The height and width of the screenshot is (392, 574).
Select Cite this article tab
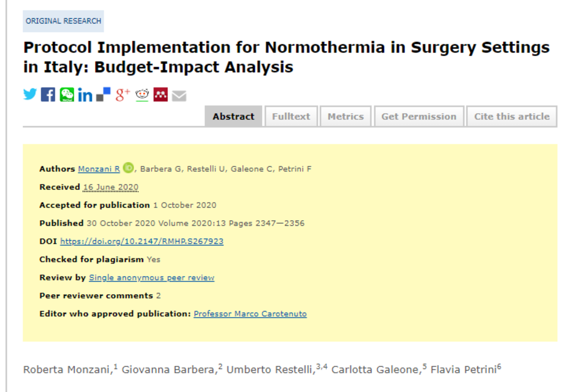[x=512, y=116]
